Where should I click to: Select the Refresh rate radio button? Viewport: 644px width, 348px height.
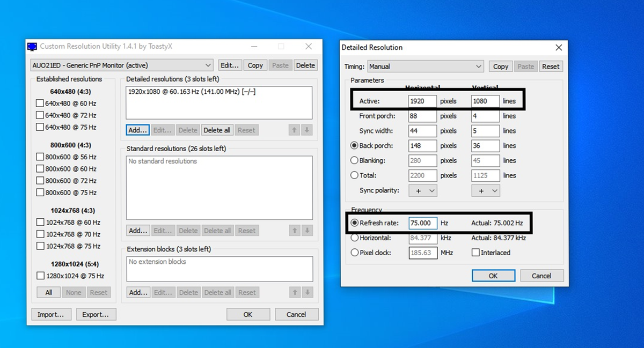(x=354, y=223)
